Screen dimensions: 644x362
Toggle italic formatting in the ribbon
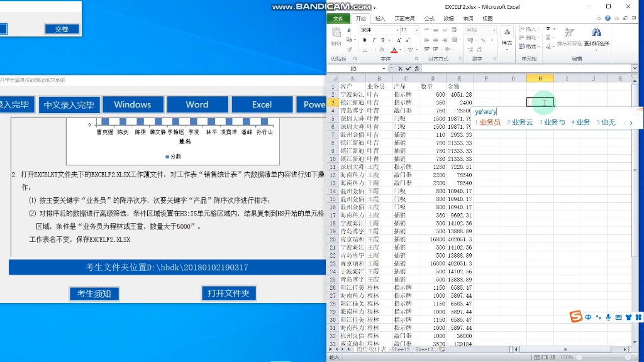click(x=374, y=40)
